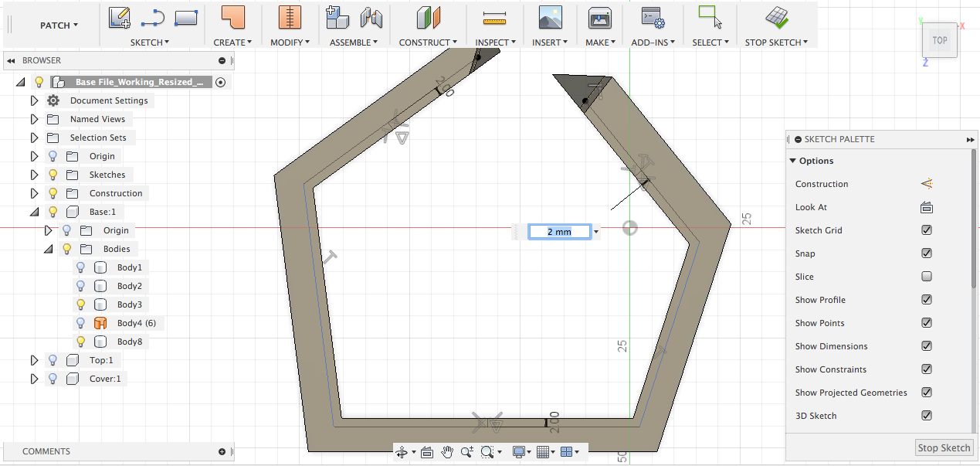
Task: Collapse the Base:1 component node
Action: point(34,212)
